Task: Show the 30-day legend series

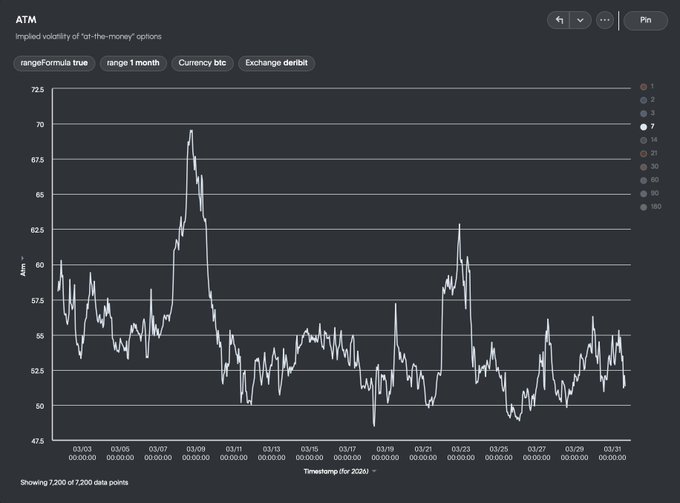Action: pyautogui.click(x=648, y=166)
